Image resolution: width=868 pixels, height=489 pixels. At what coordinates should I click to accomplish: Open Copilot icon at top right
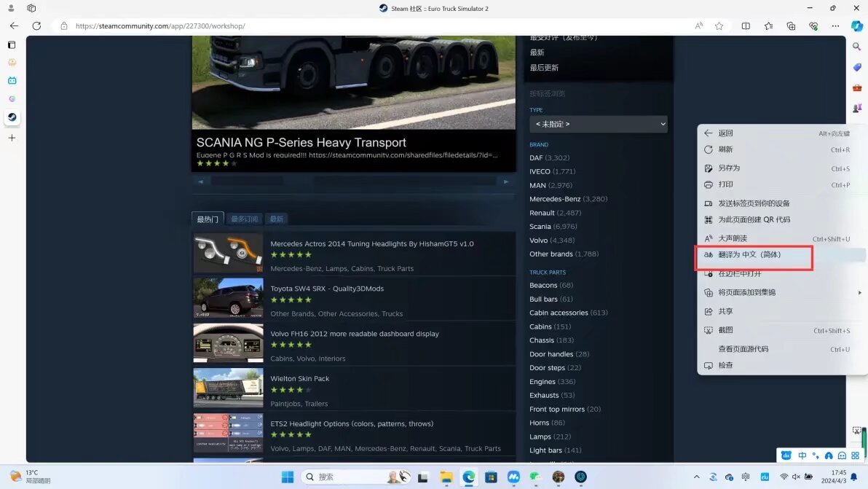coord(857,26)
